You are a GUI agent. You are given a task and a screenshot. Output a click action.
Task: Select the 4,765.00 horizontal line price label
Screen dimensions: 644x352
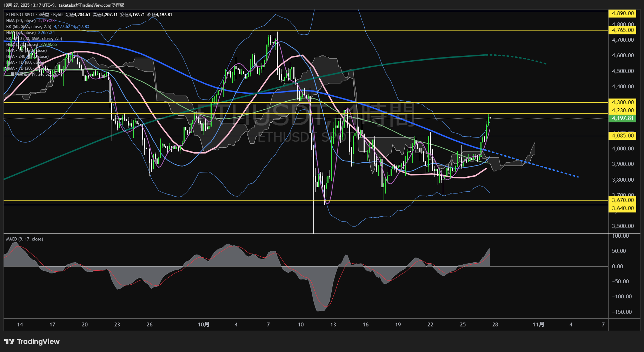click(623, 30)
